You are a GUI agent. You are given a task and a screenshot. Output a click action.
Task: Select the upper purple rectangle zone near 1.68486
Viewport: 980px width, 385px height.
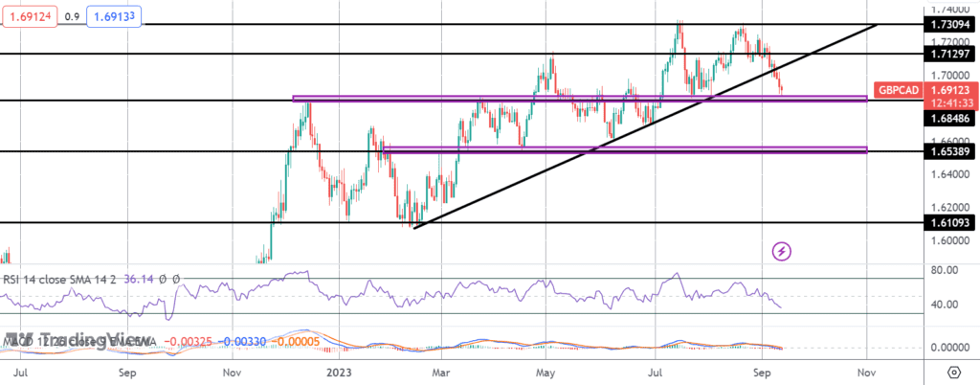[x=580, y=99]
